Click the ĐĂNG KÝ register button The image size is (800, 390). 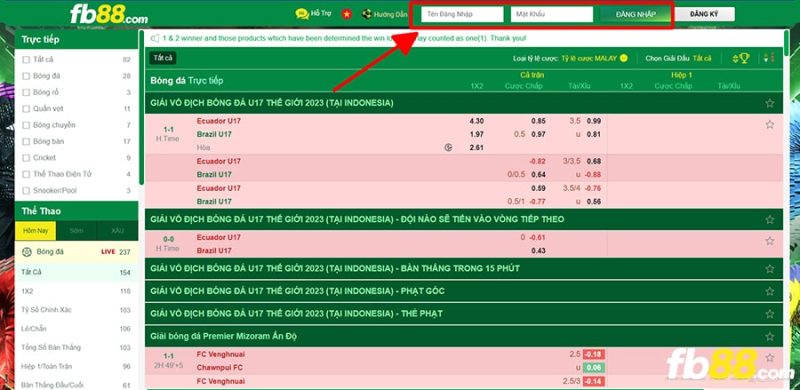705,14
